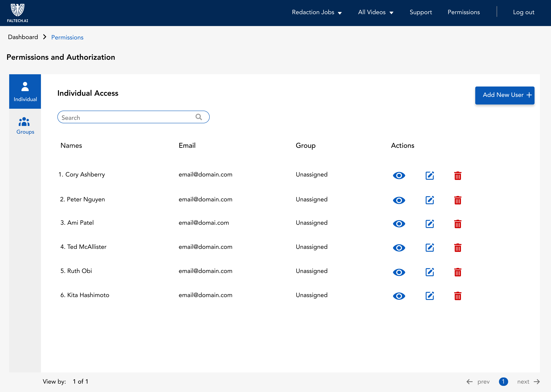Viewport: 551px width, 392px height.
Task: Delete Ted McAllister with trash icon
Action: click(458, 248)
